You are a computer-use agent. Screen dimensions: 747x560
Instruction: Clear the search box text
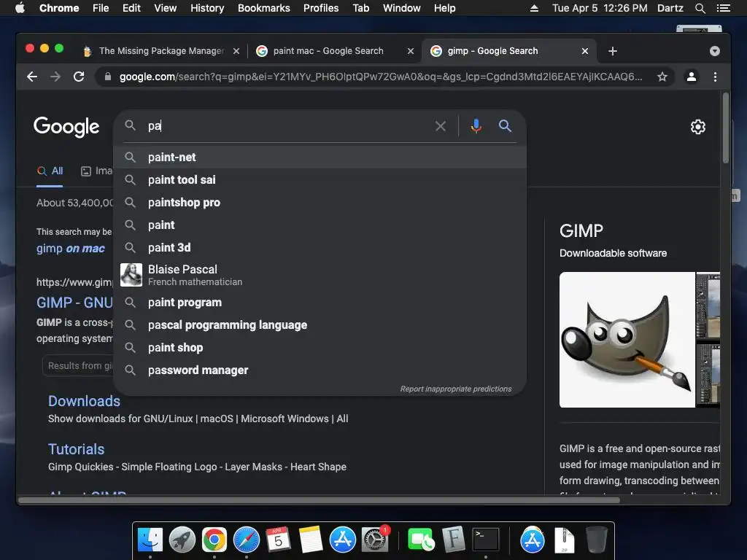coord(441,126)
